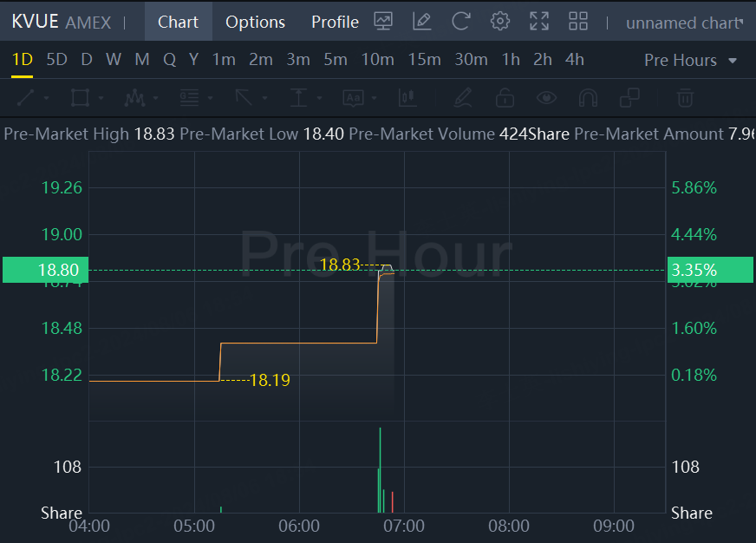Expand the text annotation tool dropdown
Viewport: 756px width, 543px height.
pos(375,98)
